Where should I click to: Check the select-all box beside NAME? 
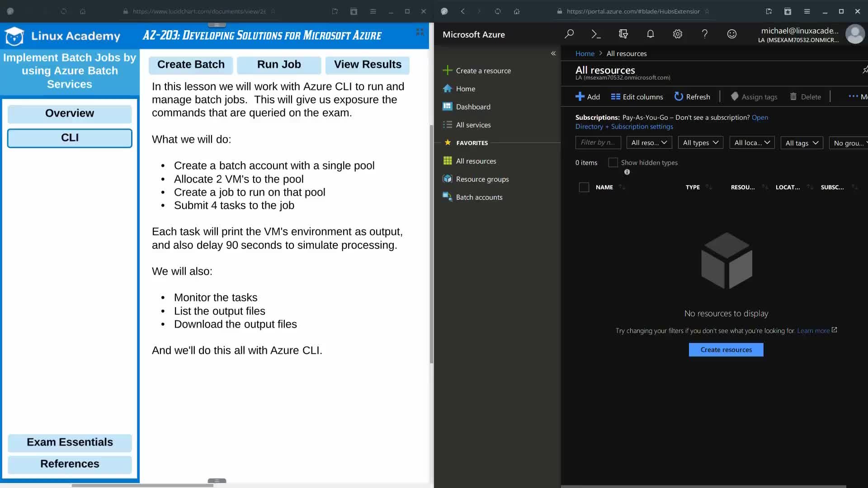(x=584, y=187)
